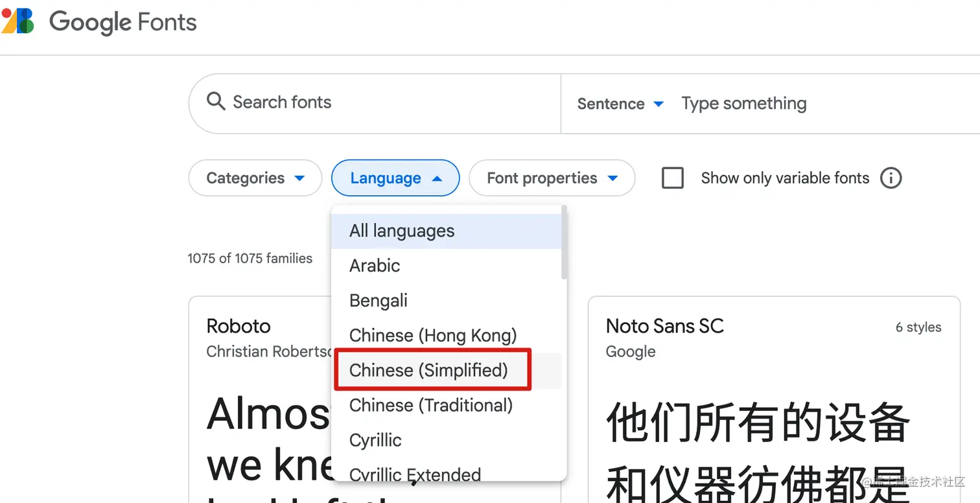This screenshot has width=980, height=503.
Task: Select Chinese (Traditional) language option
Action: click(x=430, y=405)
